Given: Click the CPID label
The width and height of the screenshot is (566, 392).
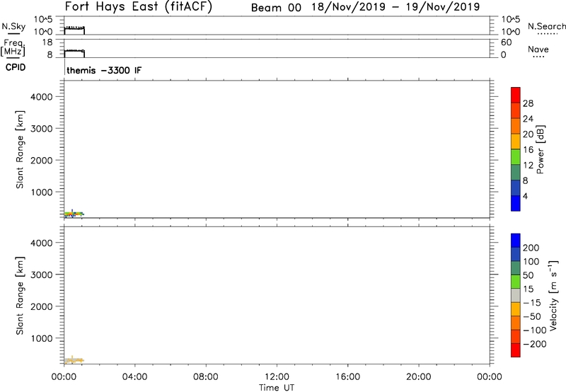Looking at the screenshot, I should click(16, 67).
